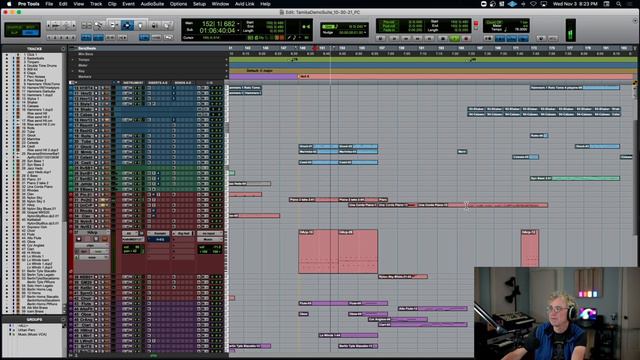Toggle the orange Mute button on HtArp track
The image size is (640, 360).
105,239
